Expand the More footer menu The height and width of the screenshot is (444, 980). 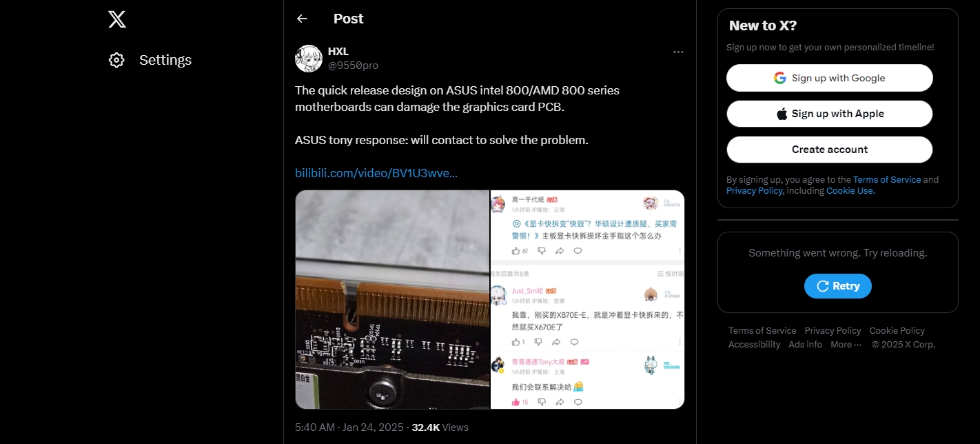coord(846,345)
